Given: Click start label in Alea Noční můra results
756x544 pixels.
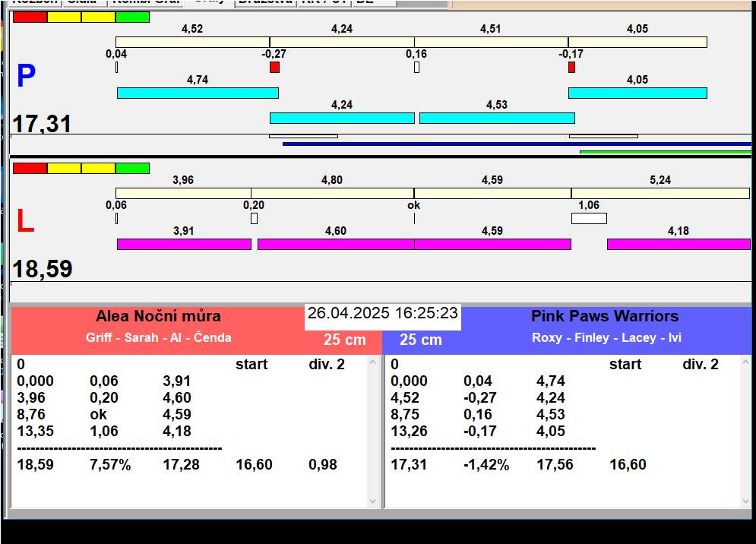Looking at the screenshot, I should (x=251, y=364).
